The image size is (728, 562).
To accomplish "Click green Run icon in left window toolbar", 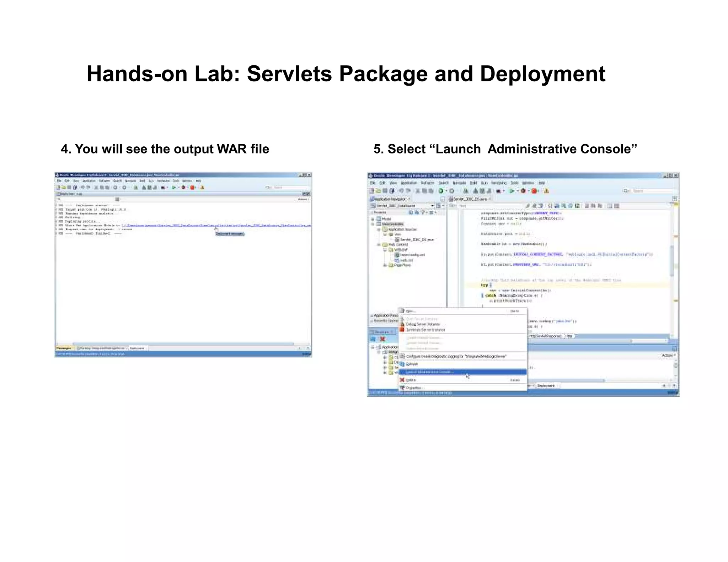I will (x=173, y=188).
